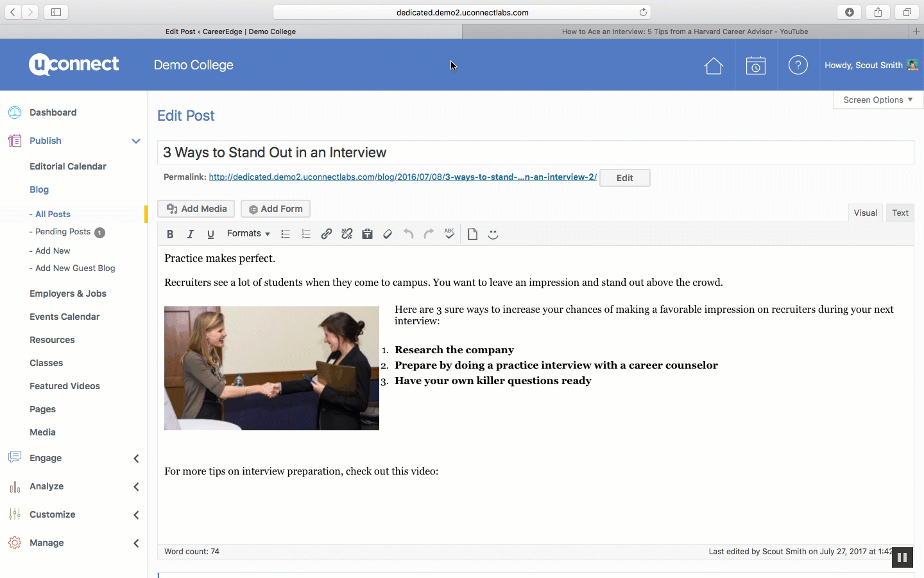Insert a numbered list

(306, 234)
